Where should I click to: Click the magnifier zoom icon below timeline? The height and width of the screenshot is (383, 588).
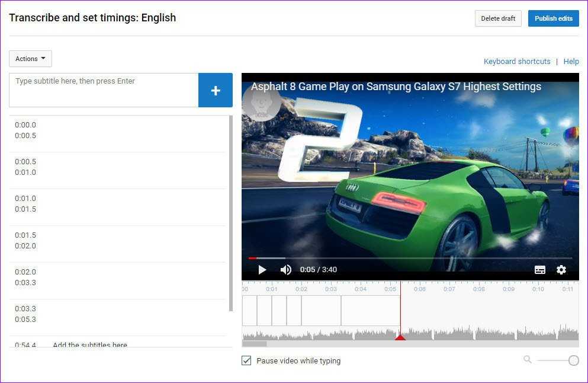pos(527,359)
